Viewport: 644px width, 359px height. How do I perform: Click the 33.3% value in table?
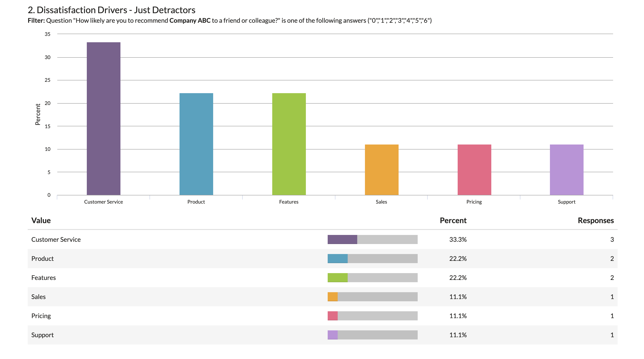[x=458, y=239]
